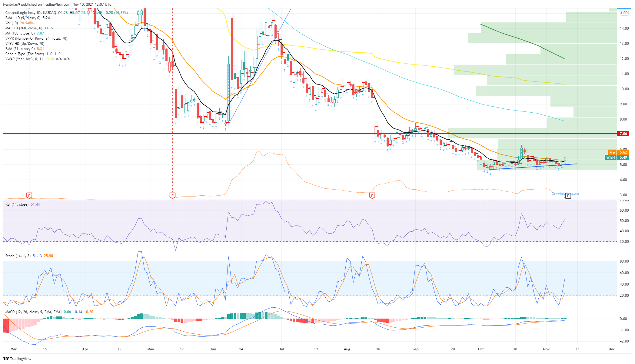Click the Stoch 80.00 axis label
635x364 pixels.
click(x=624, y=261)
